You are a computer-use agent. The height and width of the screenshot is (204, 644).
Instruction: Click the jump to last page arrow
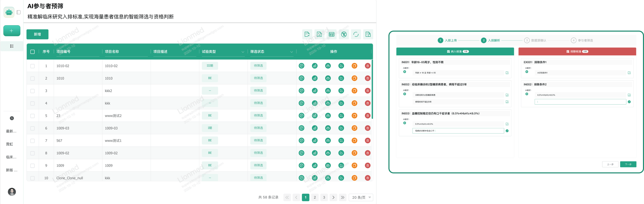click(x=342, y=197)
